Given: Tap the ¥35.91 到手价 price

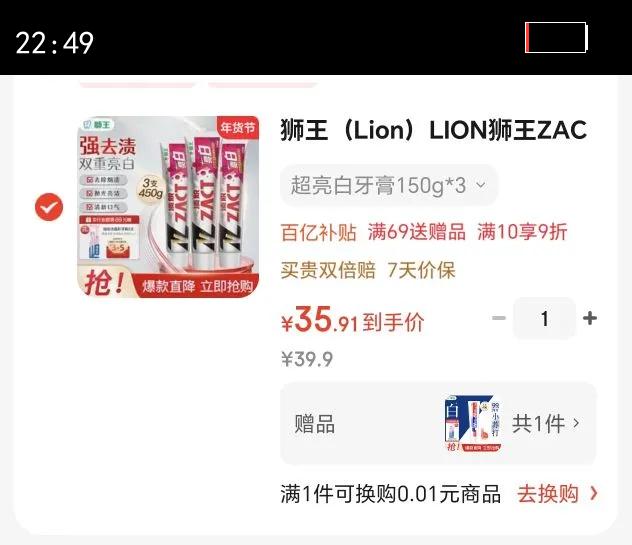Looking at the screenshot, I should tap(352, 320).
